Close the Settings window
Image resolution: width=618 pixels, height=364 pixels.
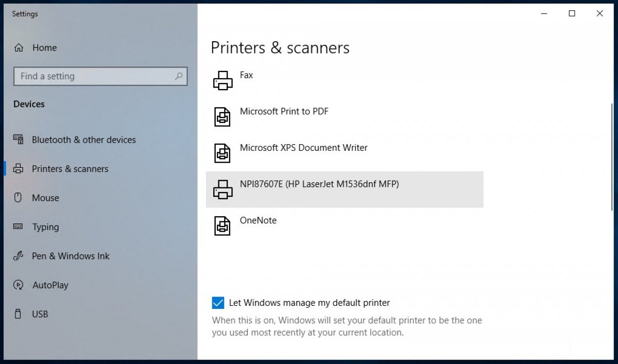(599, 14)
